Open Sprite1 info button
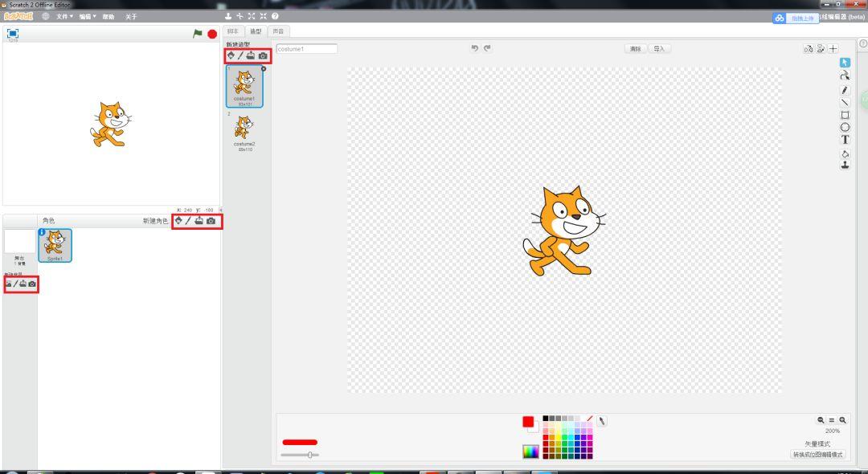This screenshot has width=868, height=474. (42, 232)
